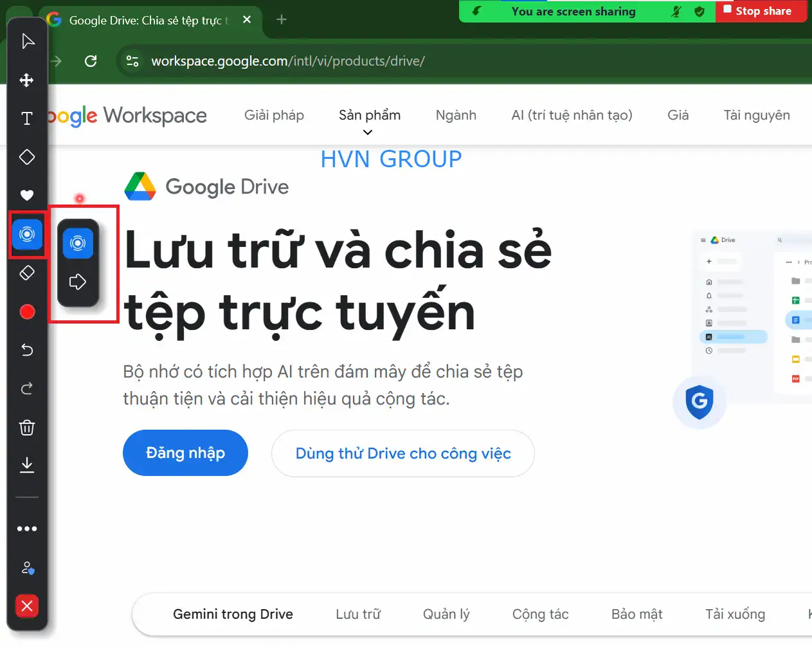Click the Đăng nhập button

click(185, 453)
